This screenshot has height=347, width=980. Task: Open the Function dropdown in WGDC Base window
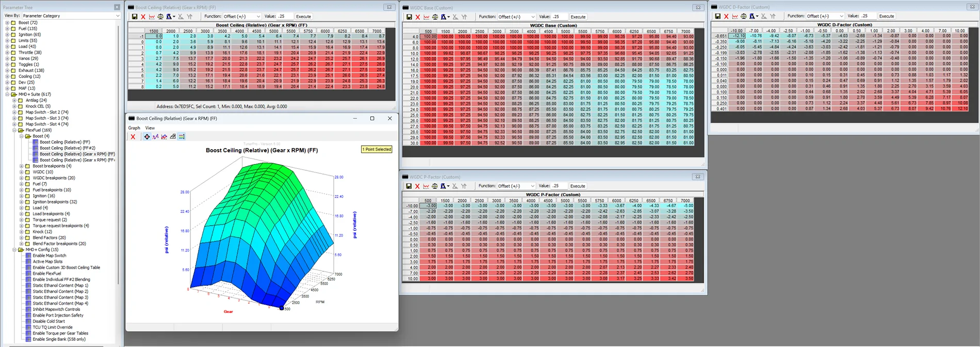(517, 17)
